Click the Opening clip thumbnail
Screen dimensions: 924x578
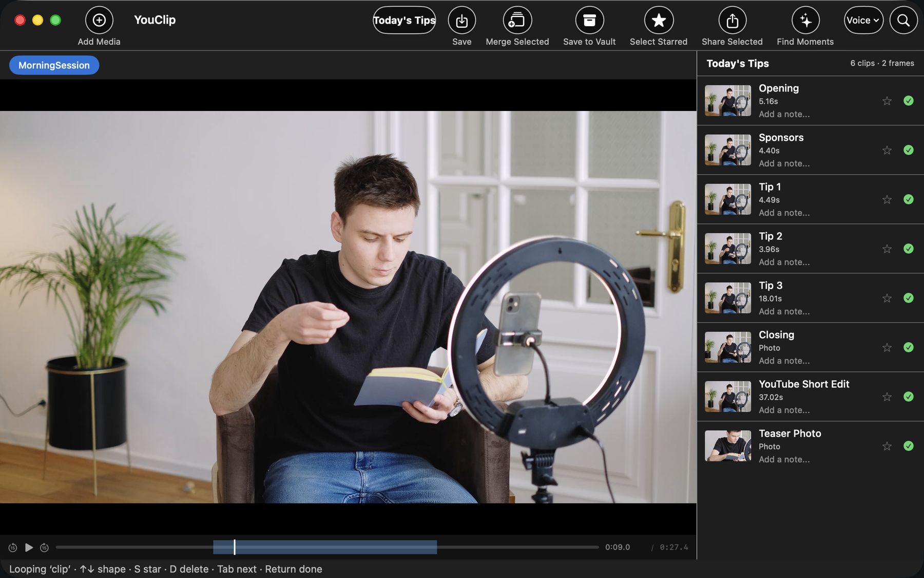point(728,101)
